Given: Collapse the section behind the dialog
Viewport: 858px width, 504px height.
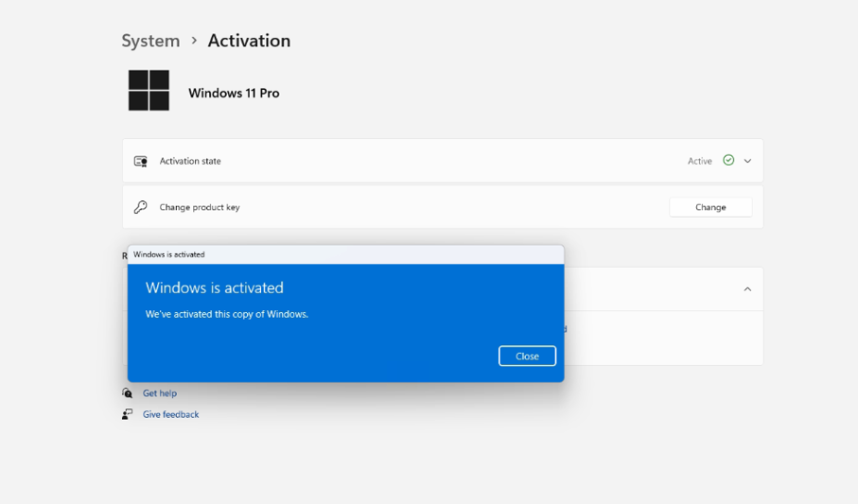Looking at the screenshot, I should (x=747, y=289).
